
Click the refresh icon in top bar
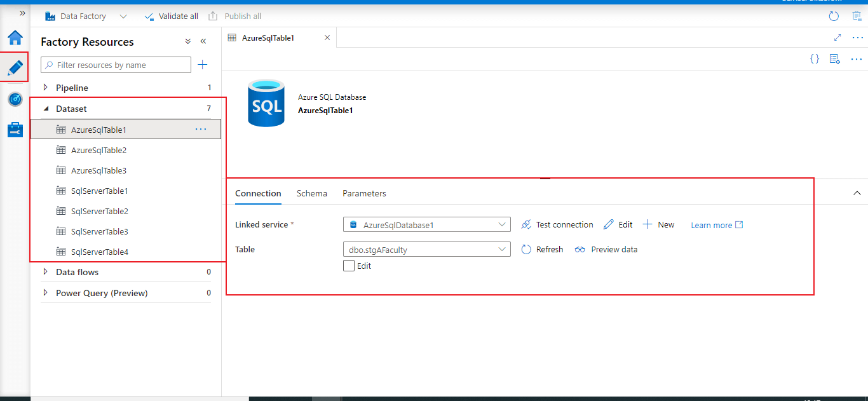pyautogui.click(x=834, y=17)
